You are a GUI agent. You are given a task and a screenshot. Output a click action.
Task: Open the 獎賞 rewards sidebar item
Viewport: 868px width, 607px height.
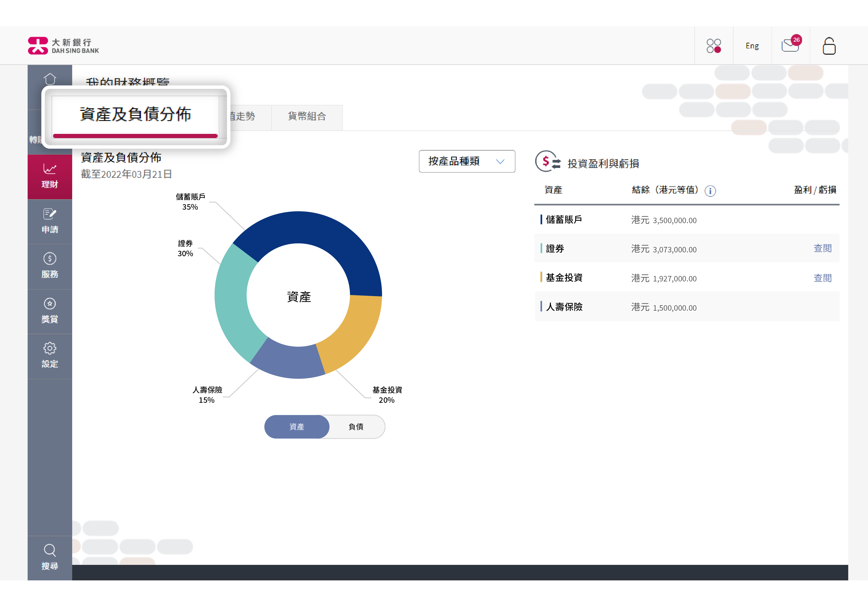pyautogui.click(x=50, y=311)
